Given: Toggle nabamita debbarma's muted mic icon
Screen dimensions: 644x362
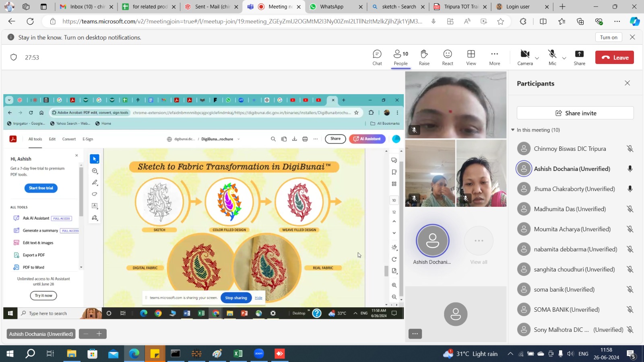Looking at the screenshot, I should tap(630, 249).
